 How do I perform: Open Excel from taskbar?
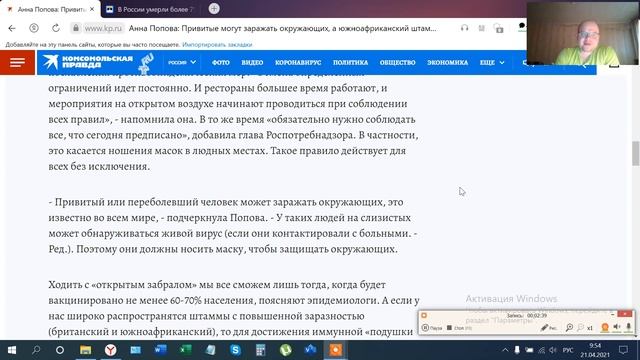[x=185, y=350]
